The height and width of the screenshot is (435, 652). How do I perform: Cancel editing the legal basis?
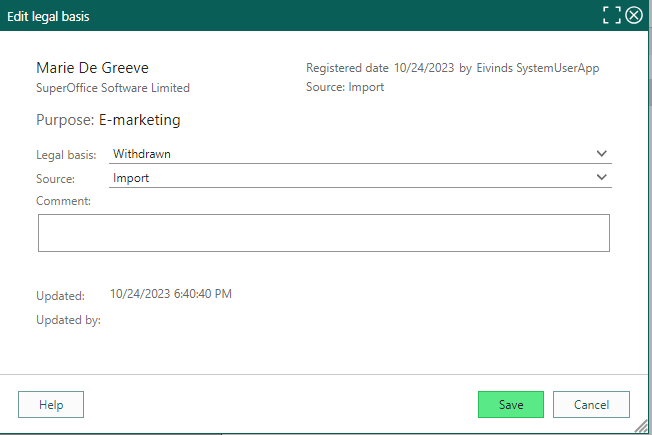[x=591, y=404]
